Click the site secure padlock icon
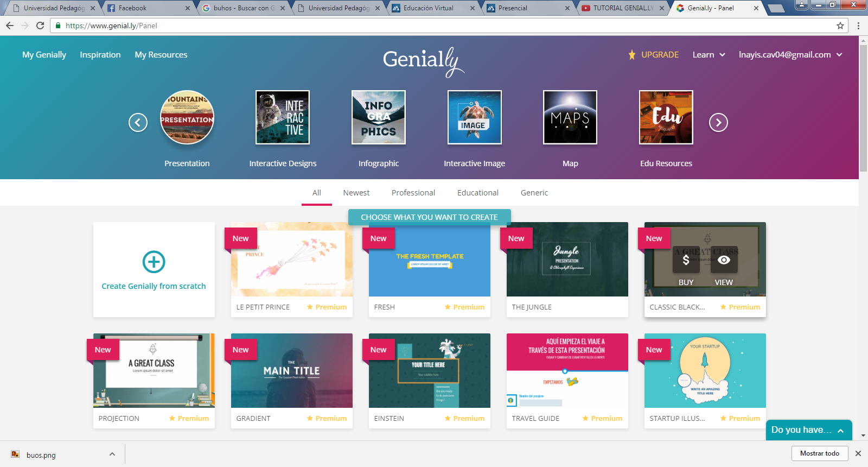The width and height of the screenshot is (868, 467). coord(58,26)
